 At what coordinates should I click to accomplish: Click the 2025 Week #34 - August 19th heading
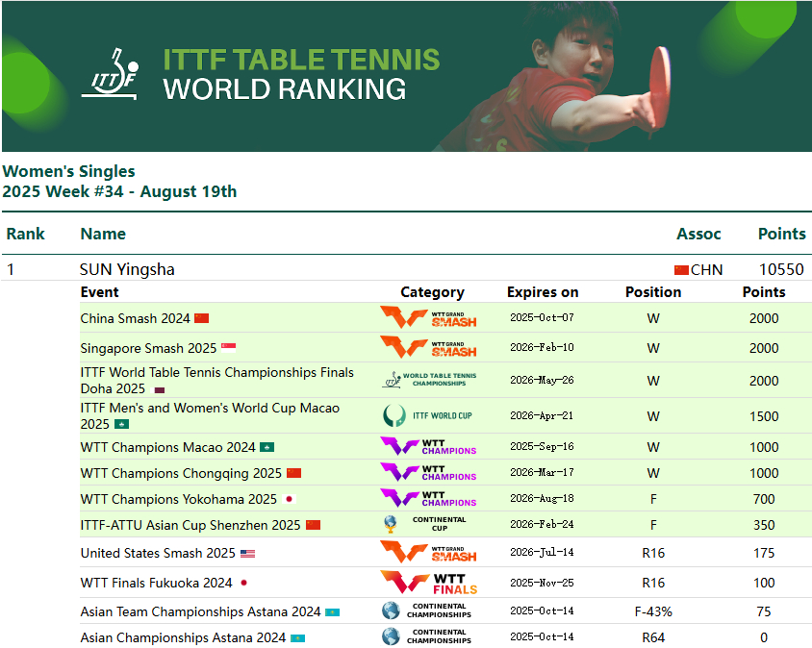[x=119, y=191]
